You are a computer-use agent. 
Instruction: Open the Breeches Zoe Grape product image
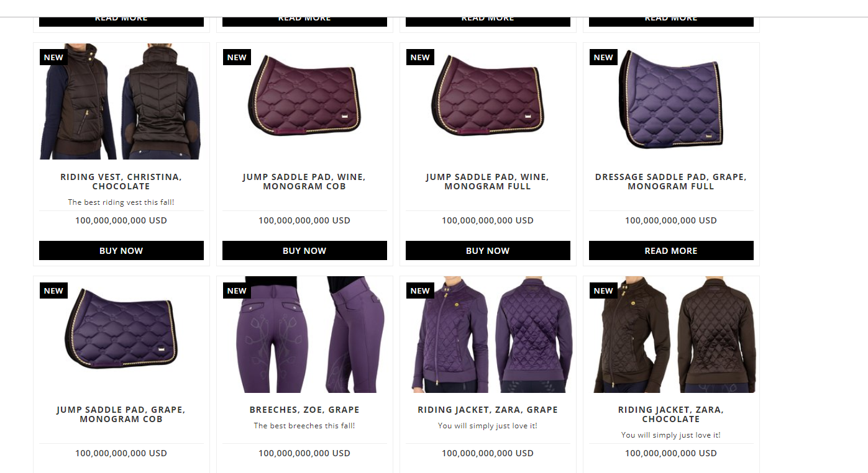[x=304, y=335]
